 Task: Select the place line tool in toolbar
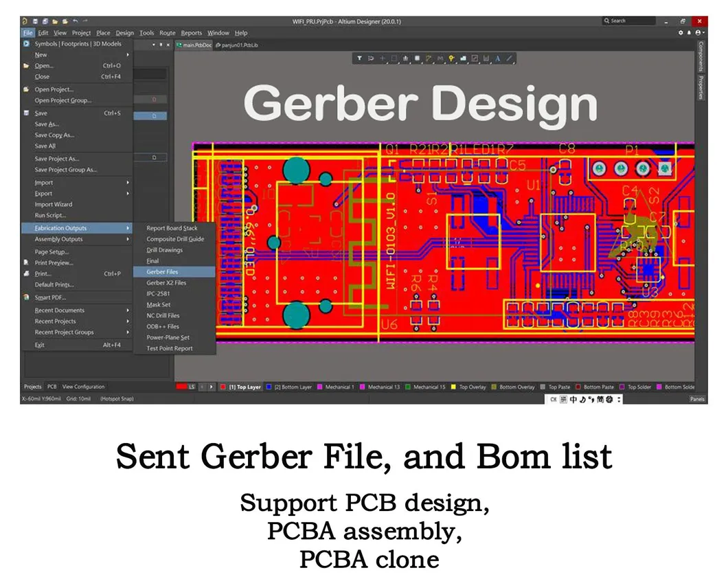(509, 58)
